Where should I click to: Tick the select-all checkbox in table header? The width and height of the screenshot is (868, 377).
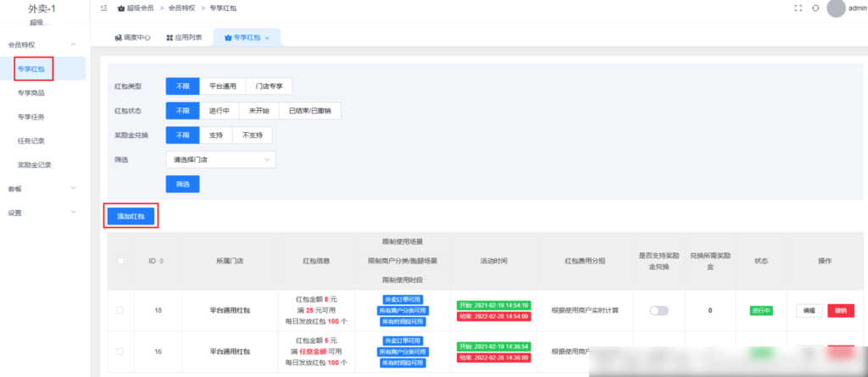120,261
